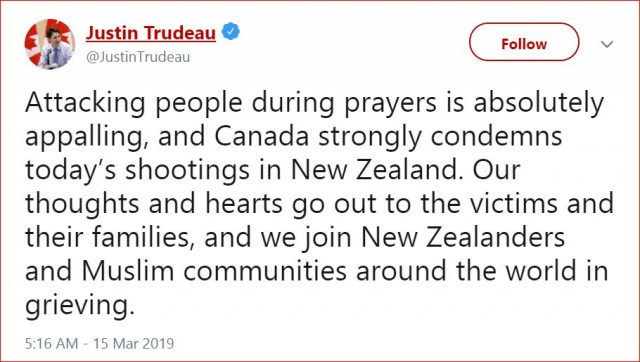Open the Justin Trudeau display name link
The width and height of the screenshot is (640, 362).
coord(151,33)
